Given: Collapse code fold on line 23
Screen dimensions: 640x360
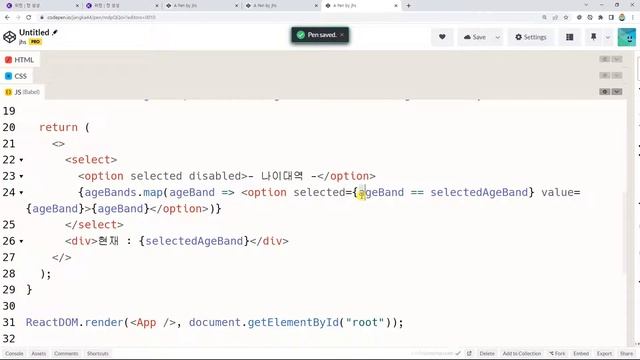Looking at the screenshot, I should tap(21, 176).
